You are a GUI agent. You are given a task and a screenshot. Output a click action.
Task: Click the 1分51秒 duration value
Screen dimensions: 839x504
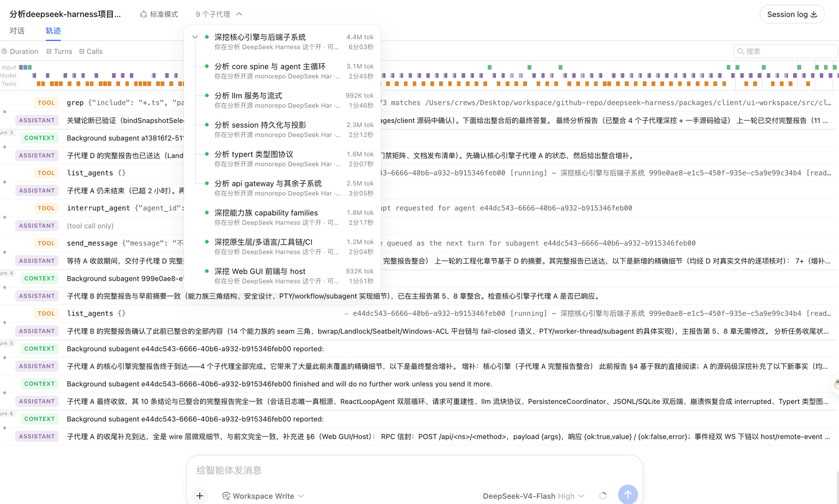click(361, 281)
